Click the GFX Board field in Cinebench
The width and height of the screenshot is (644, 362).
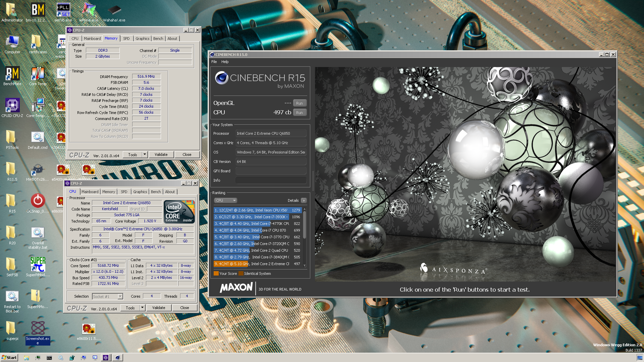[271, 171]
